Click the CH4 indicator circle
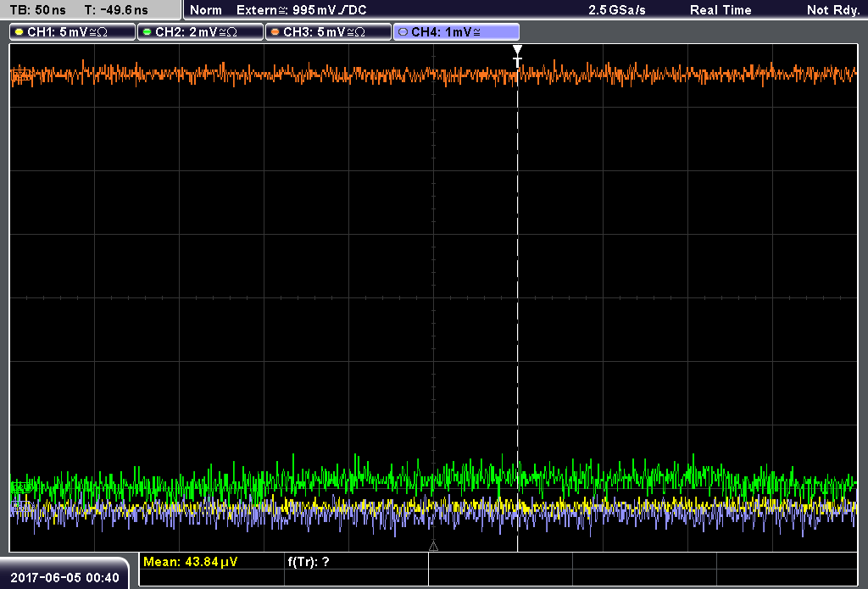This screenshot has width=868, height=589. [x=403, y=32]
